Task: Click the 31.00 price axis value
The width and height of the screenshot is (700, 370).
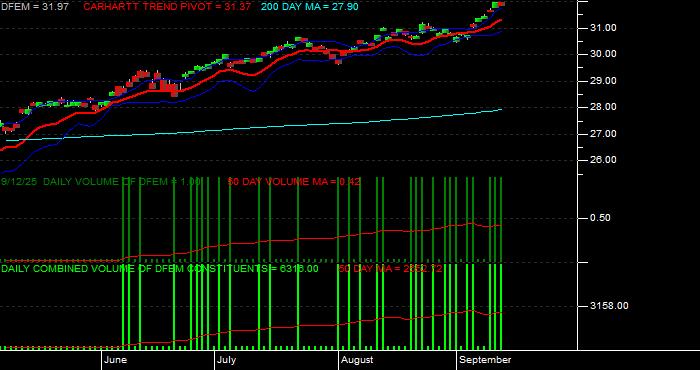Action: point(604,28)
